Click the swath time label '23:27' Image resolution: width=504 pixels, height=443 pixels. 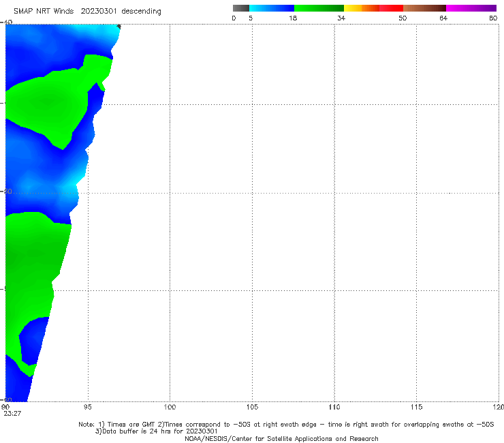[x=12, y=414]
